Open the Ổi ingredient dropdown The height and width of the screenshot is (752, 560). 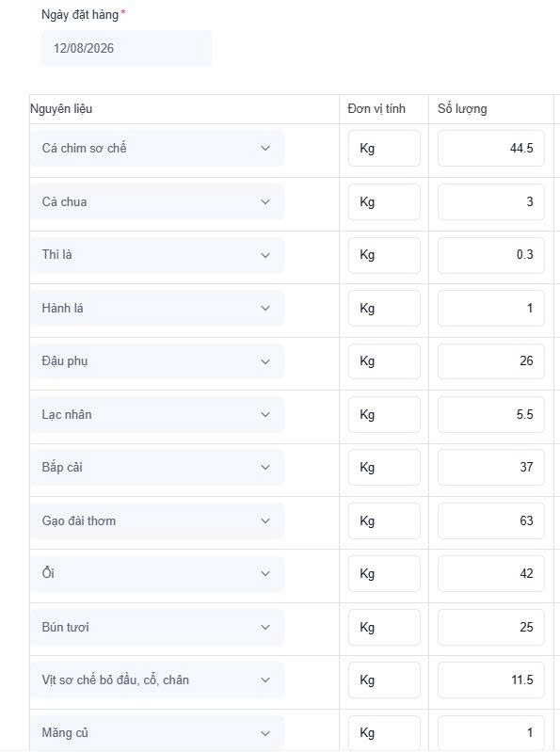coord(157,573)
